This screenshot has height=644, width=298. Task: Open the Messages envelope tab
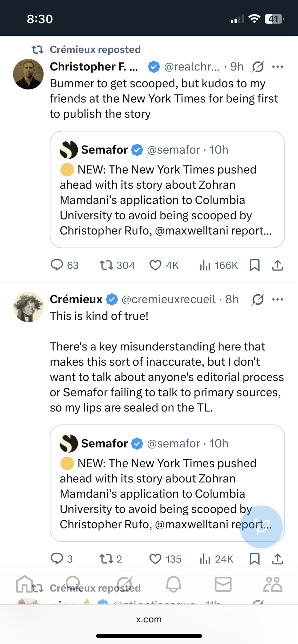pyautogui.click(x=223, y=584)
